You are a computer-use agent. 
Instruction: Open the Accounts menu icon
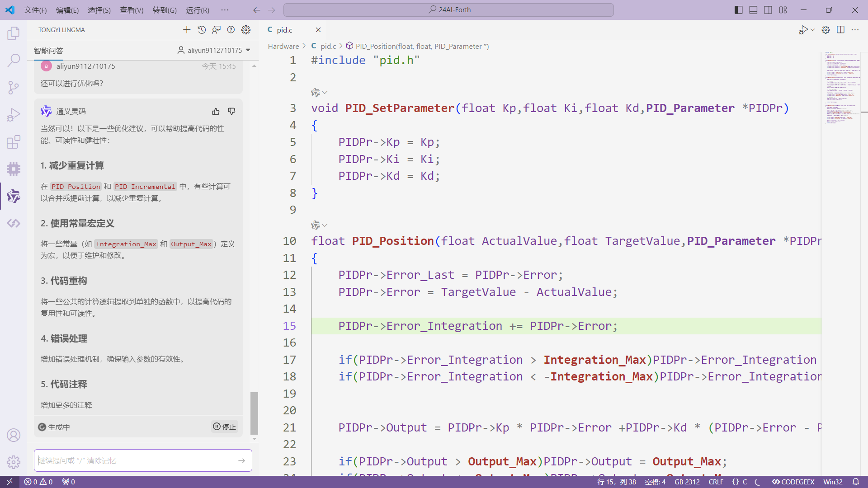[14, 435]
